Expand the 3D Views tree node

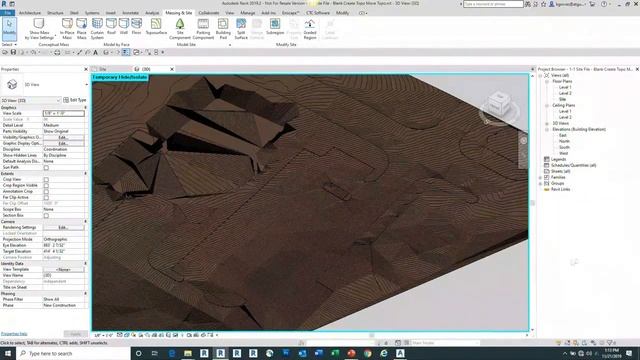(x=547, y=123)
